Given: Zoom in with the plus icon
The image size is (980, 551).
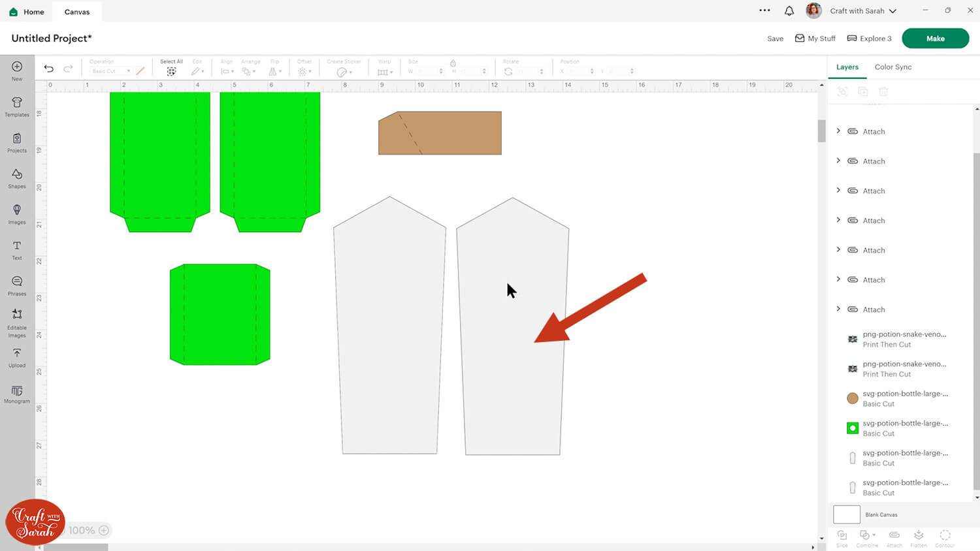Looking at the screenshot, I should tap(103, 530).
